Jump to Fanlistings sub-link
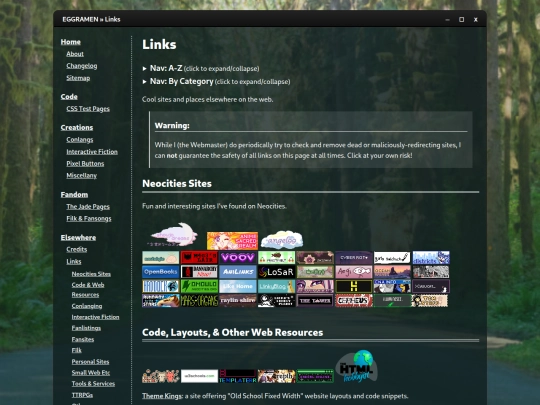 tap(86, 328)
